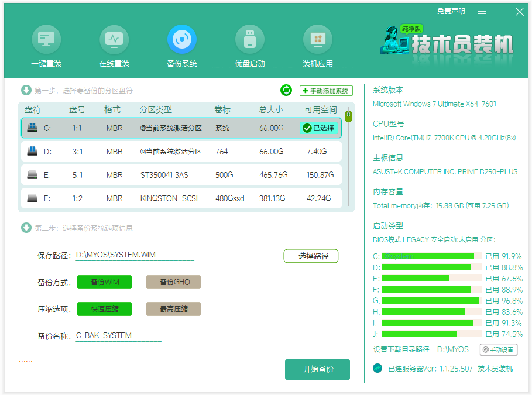Click the F: drive disk icon

[32, 198]
